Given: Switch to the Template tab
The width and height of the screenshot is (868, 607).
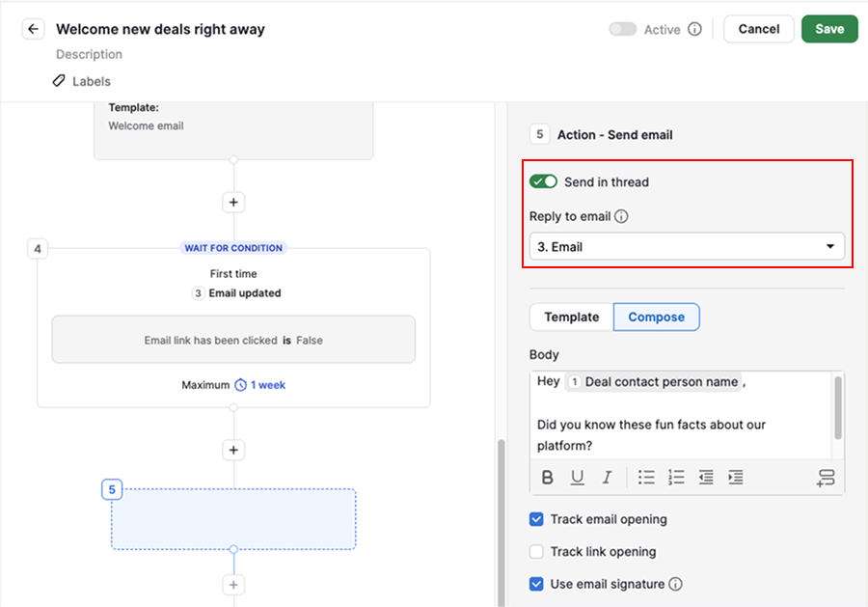Looking at the screenshot, I should [x=571, y=317].
